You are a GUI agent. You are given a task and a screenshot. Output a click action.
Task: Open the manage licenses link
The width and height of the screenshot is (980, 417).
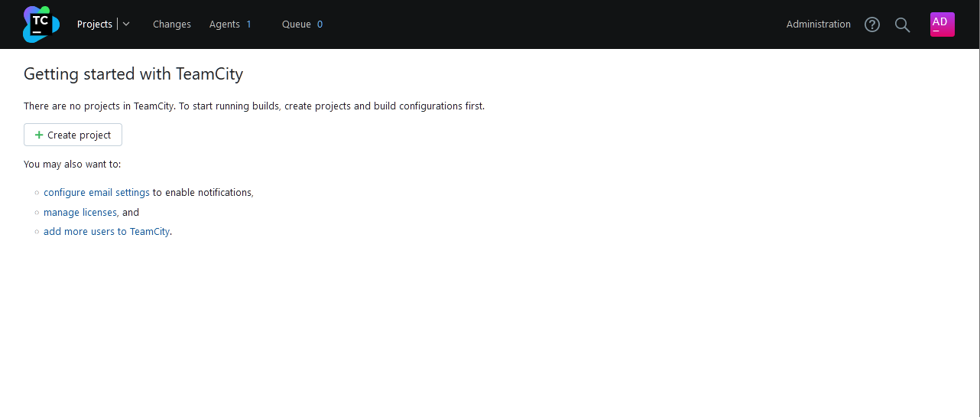coord(80,213)
